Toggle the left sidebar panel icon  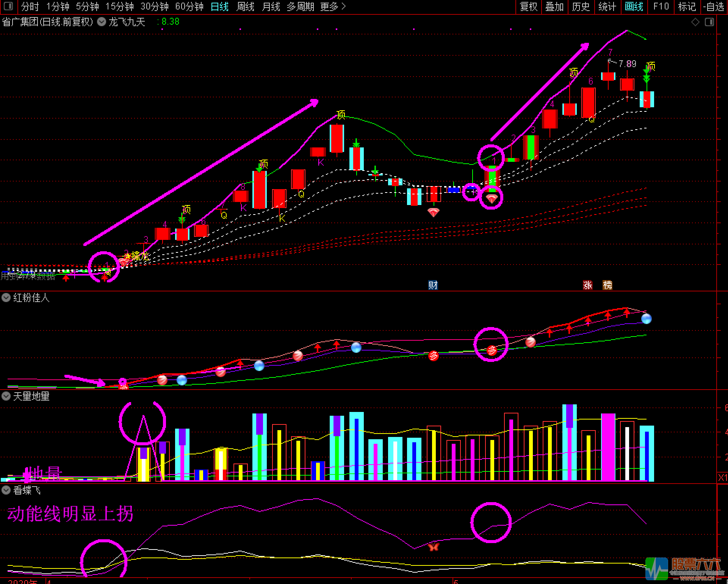8,6
